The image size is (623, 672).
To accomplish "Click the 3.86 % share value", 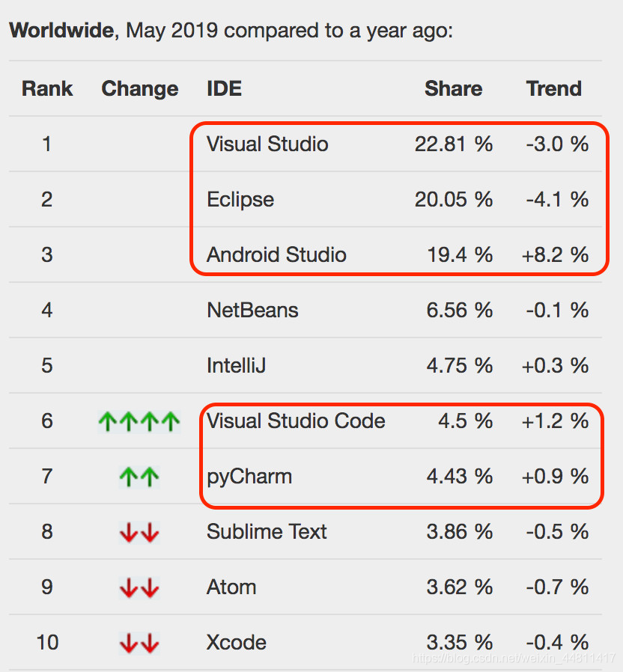I will (x=460, y=531).
